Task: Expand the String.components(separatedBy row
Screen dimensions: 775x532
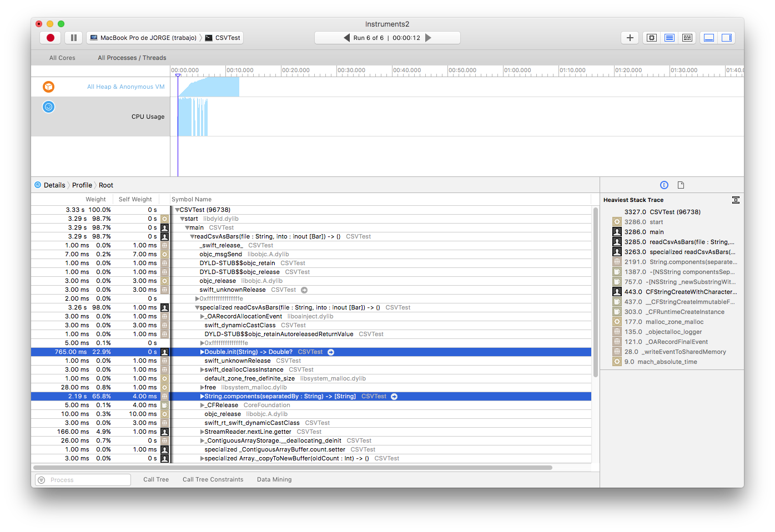Action: [202, 396]
